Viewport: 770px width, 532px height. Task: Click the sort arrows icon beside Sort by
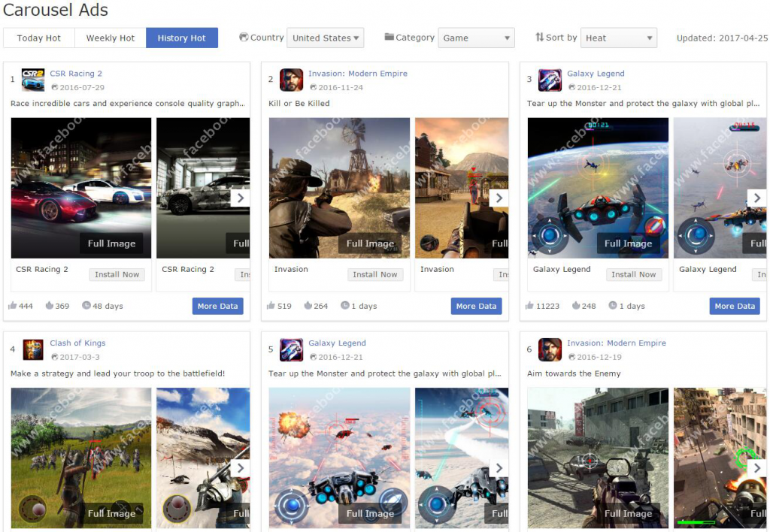point(539,37)
